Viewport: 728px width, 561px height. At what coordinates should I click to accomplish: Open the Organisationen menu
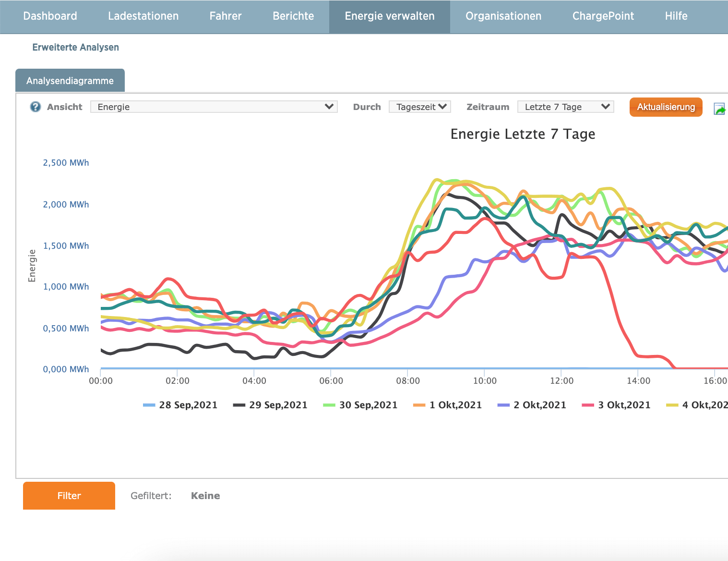tap(503, 16)
